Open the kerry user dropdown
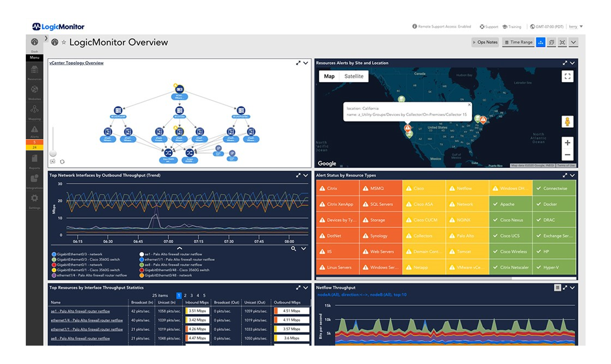Viewport: 611px width, 364px height. tap(576, 27)
